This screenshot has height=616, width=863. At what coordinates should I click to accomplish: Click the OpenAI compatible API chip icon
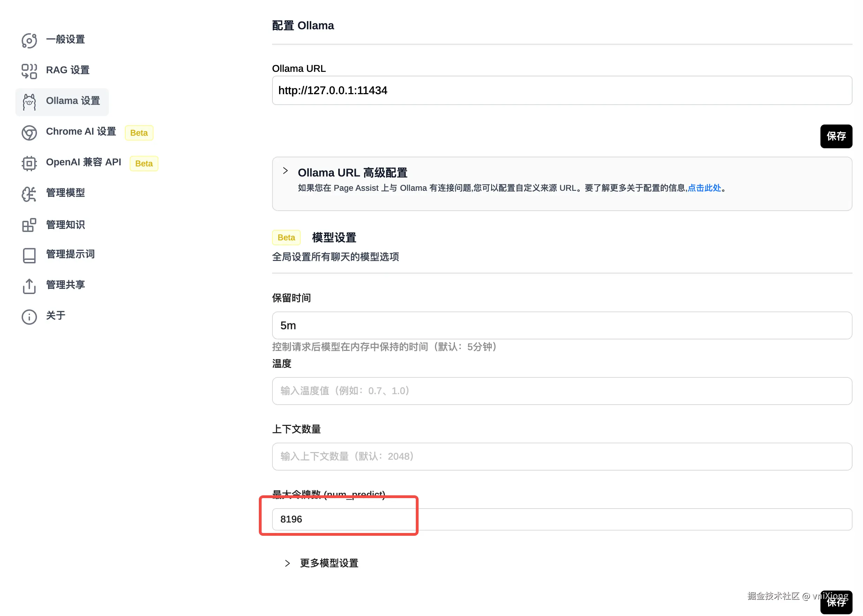tap(29, 164)
